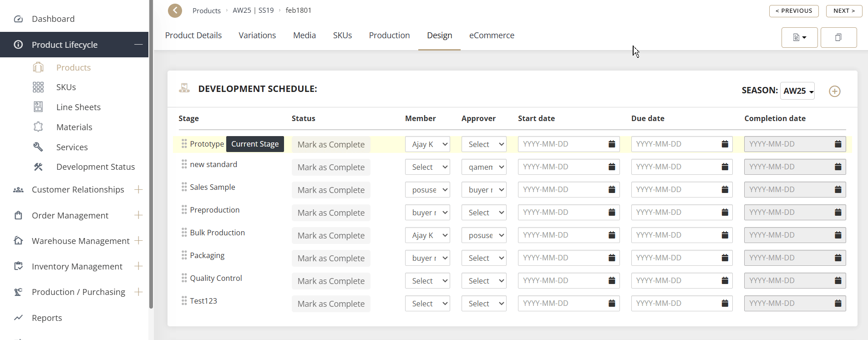Open the AW25 season dropdown
Screen dimensions: 868x340
coord(797,91)
